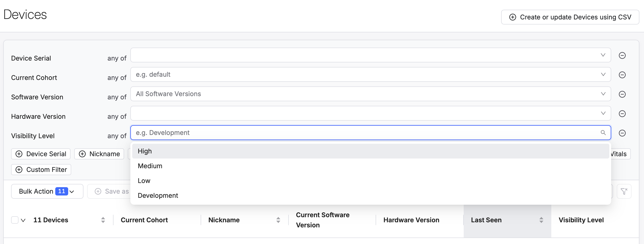Sort by the Last Seen column
The image size is (644, 244).
pos(541,220)
